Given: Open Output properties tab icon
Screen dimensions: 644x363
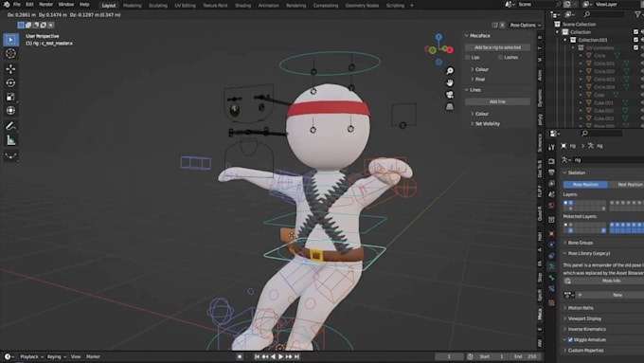Looking at the screenshot, I should [x=551, y=172].
